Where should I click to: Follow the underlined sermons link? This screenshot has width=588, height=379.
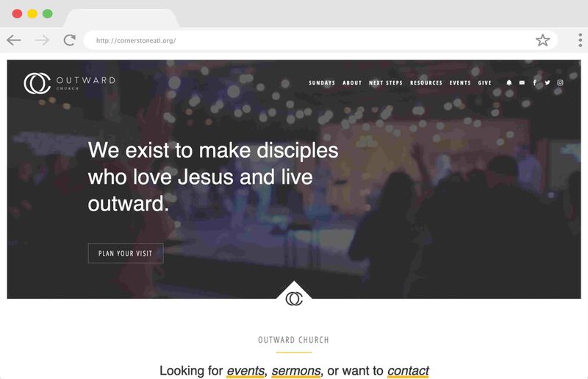(x=296, y=371)
